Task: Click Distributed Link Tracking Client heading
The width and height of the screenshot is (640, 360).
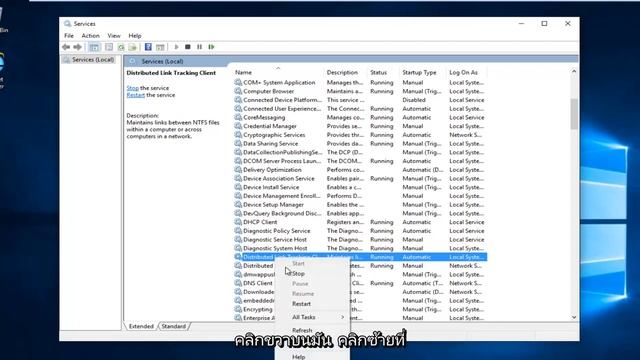Action: pos(171,73)
